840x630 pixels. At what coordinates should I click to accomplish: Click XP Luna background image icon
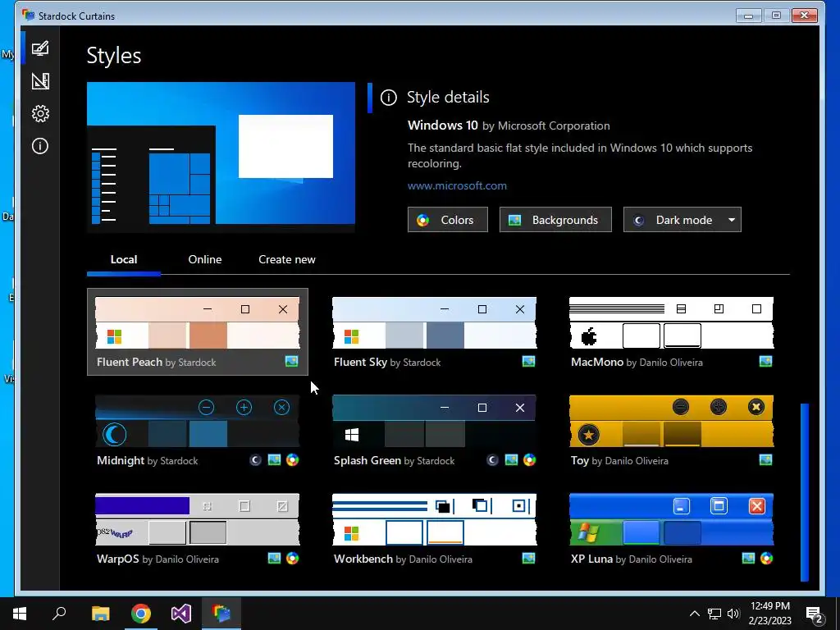(x=748, y=559)
